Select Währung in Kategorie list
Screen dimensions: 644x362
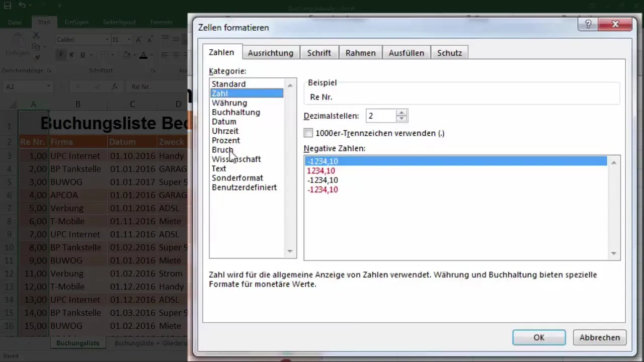[x=247, y=103]
